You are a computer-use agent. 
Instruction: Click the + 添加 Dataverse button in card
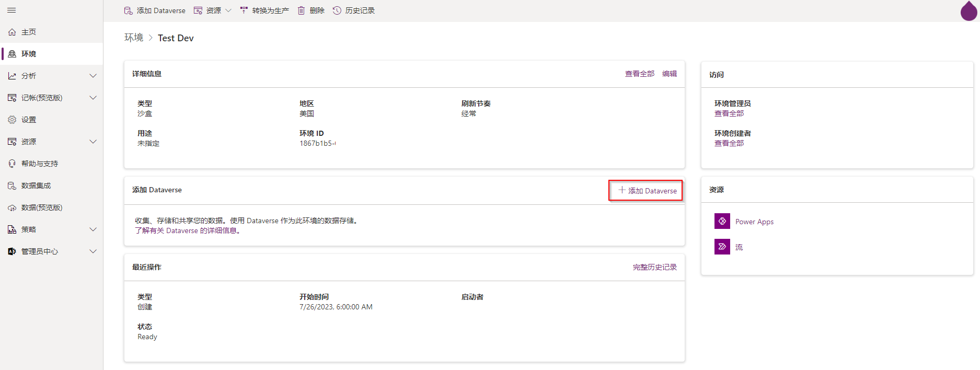coord(646,190)
